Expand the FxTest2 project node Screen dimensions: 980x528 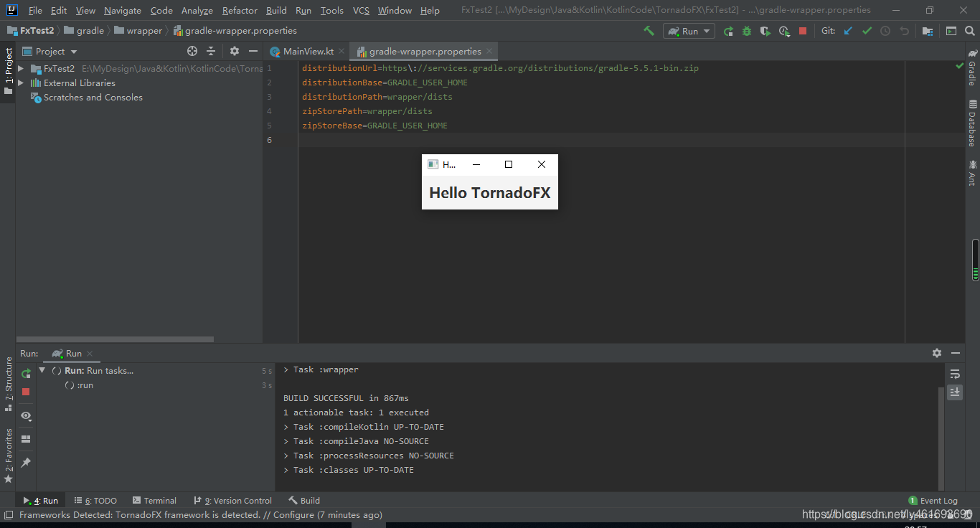(21, 69)
